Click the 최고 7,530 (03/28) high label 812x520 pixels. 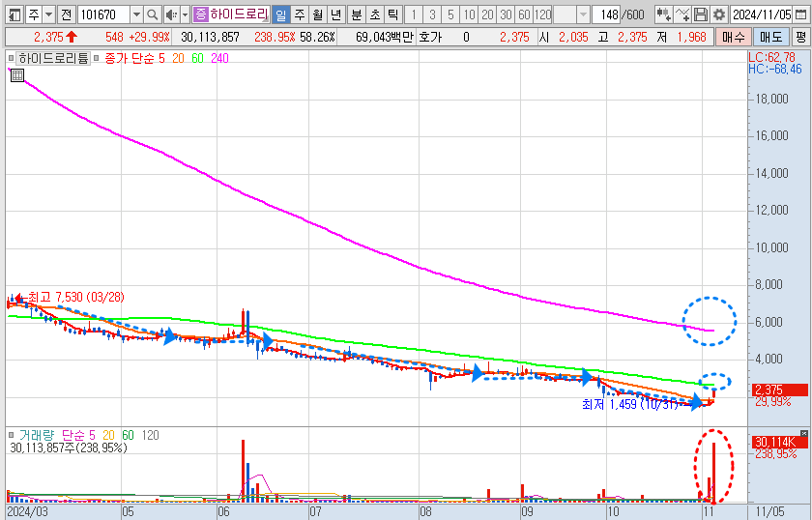tap(76, 297)
